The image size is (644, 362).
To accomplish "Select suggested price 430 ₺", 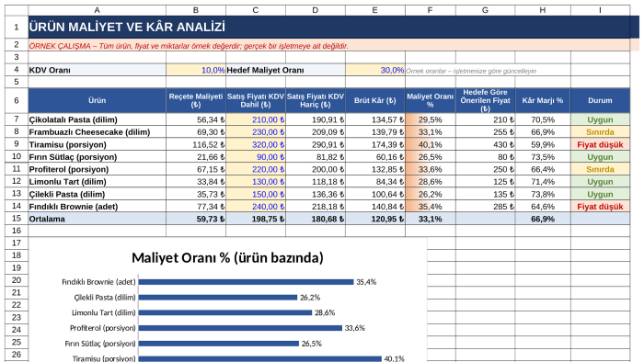I will [x=485, y=144].
